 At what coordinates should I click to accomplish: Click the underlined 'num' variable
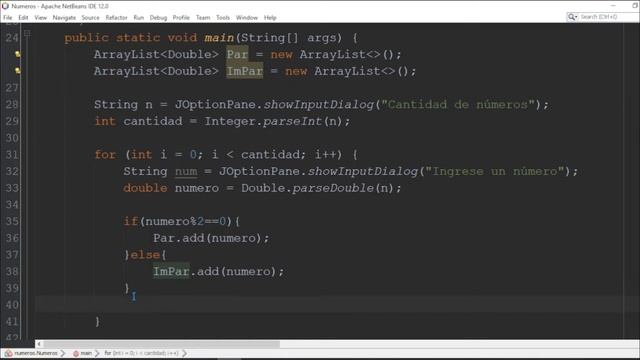coord(186,171)
